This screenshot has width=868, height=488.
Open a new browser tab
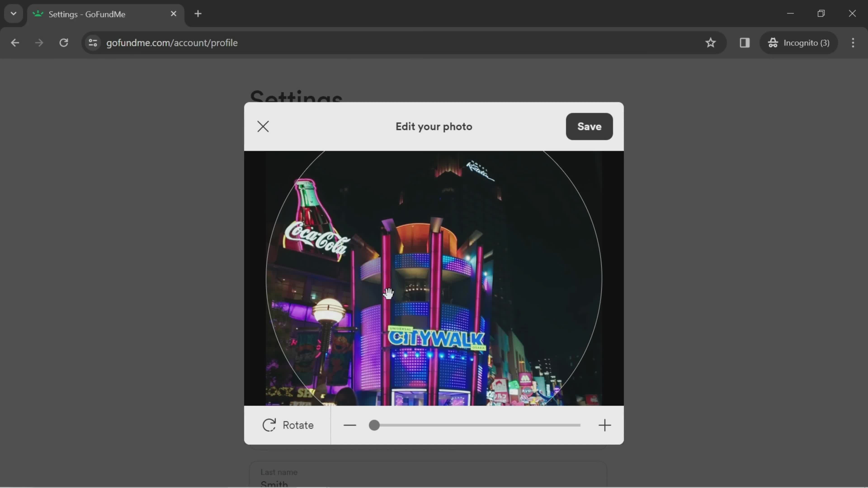click(198, 14)
